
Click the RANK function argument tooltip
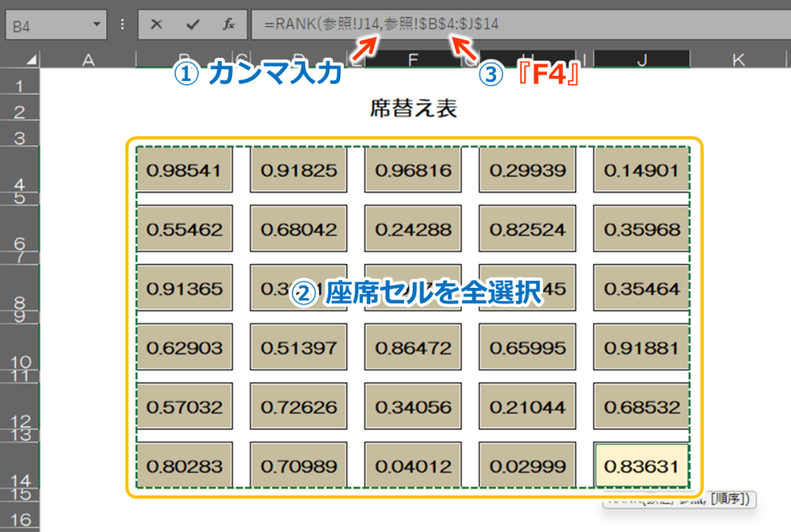(678, 500)
